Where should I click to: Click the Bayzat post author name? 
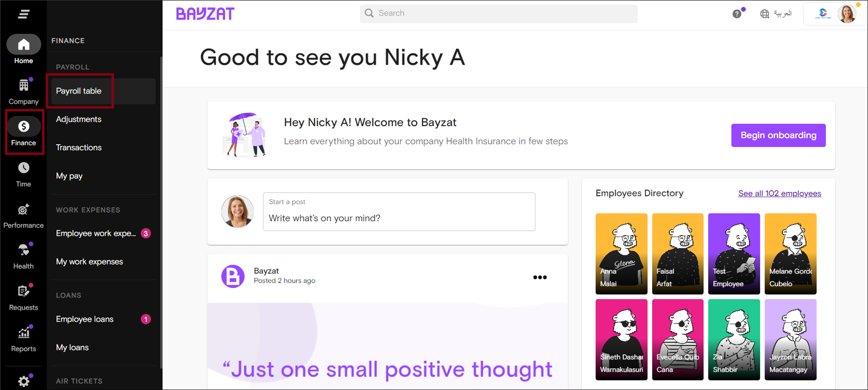(x=266, y=271)
